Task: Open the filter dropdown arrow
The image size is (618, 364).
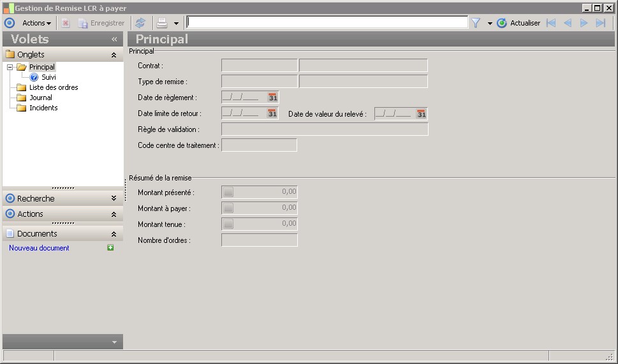Action: (x=490, y=24)
